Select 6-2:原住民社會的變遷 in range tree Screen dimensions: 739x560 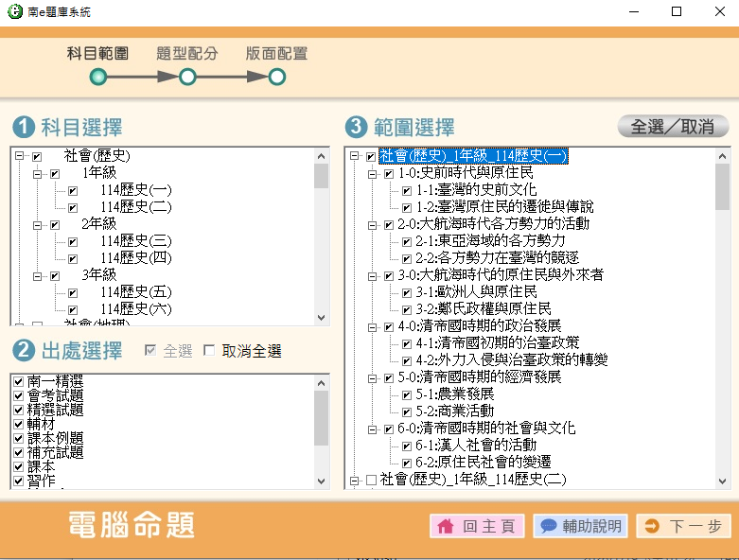tap(483, 463)
